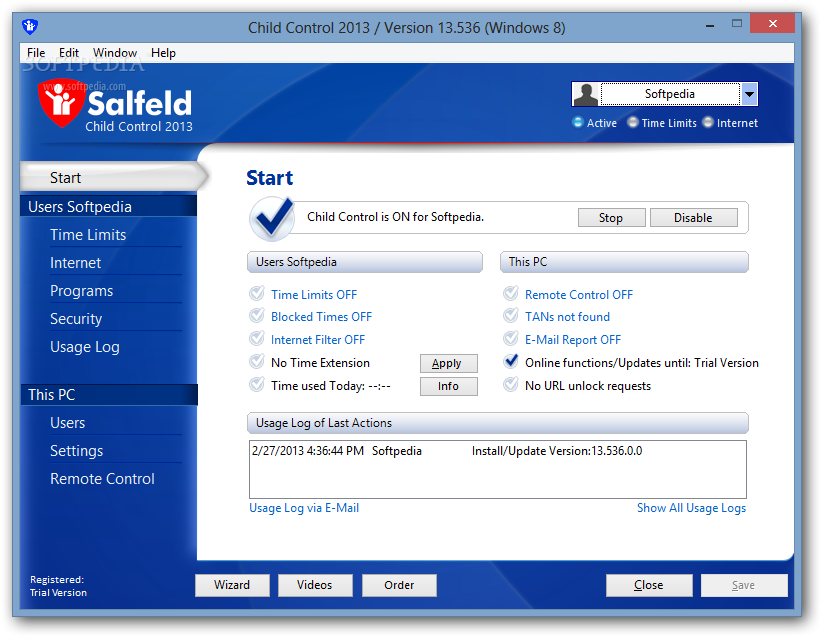This screenshot has height=637, width=822.
Task: Click the Usage Log via E-Mail link
Action: (304, 508)
